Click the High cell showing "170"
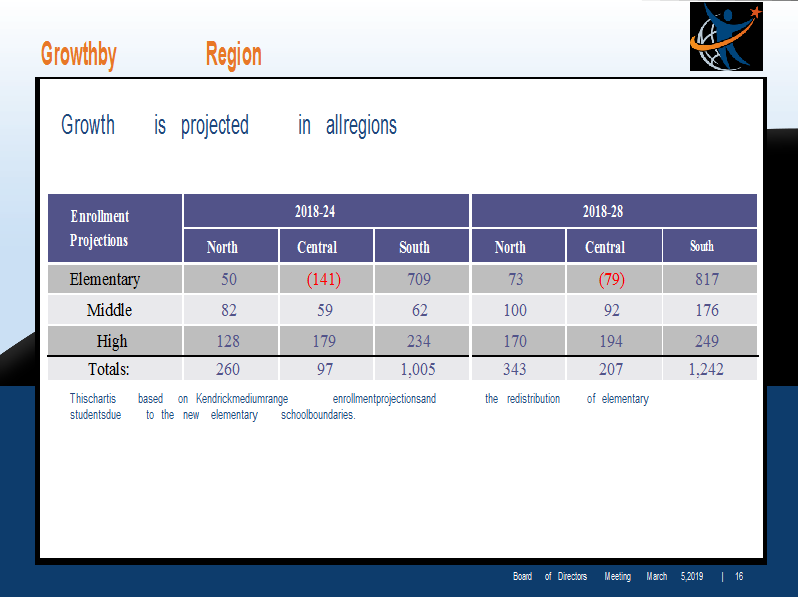This screenshot has height=600, width=800. tap(518, 340)
